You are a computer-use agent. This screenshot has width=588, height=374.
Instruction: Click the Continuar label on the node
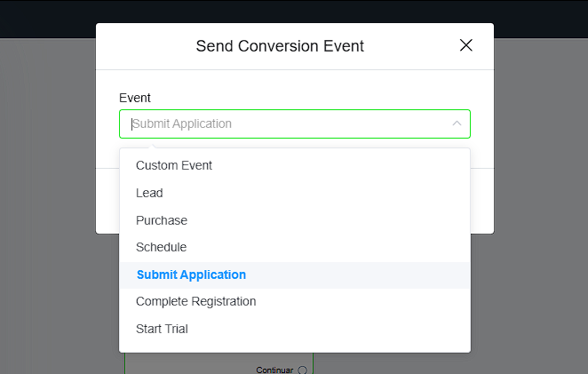point(274,370)
